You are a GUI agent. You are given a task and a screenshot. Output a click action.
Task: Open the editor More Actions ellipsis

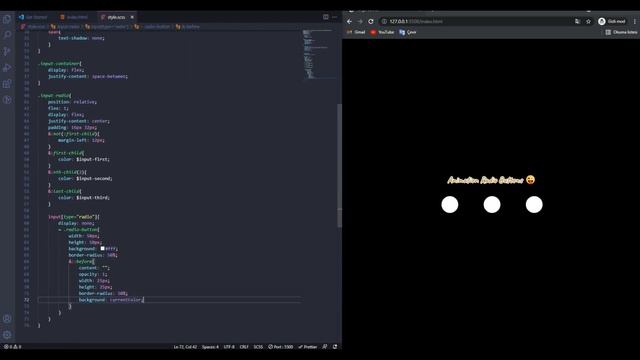point(335,17)
